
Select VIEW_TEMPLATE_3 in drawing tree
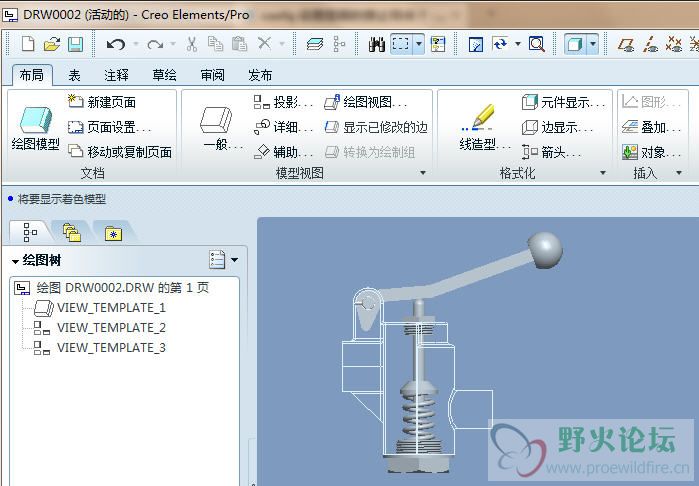(99, 348)
